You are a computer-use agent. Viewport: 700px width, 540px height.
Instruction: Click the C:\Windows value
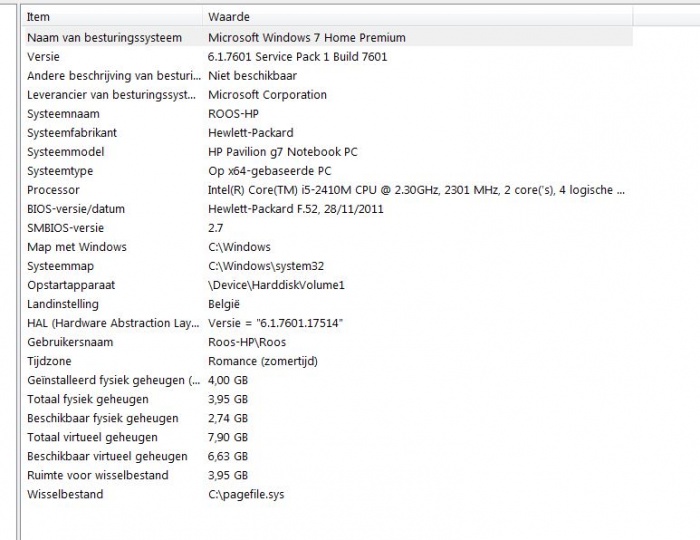[239, 247]
